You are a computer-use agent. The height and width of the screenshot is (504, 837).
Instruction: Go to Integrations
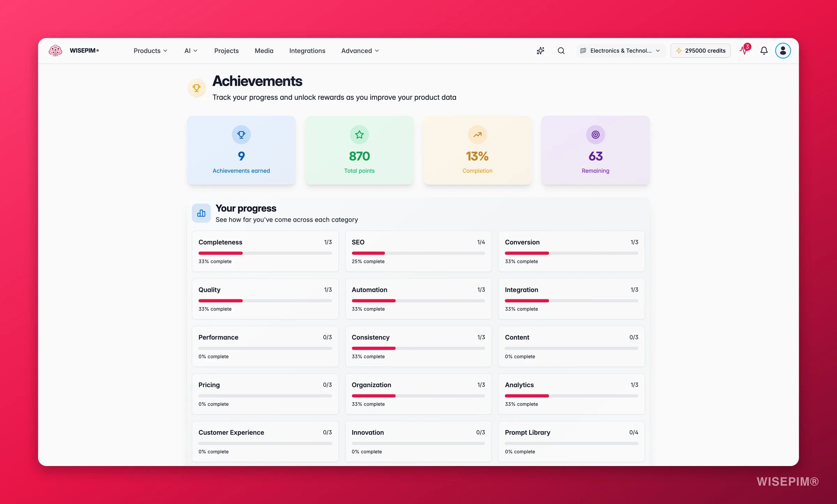[x=307, y=51]
